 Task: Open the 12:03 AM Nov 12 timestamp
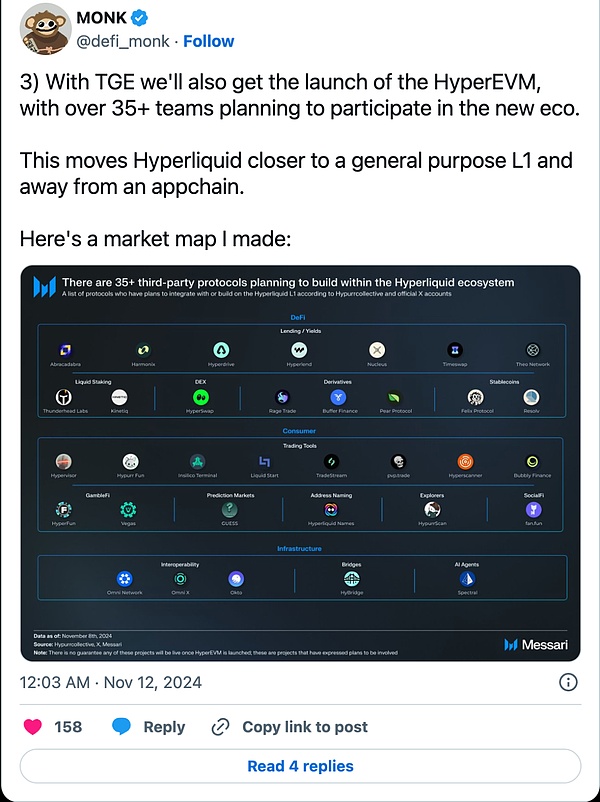pos(110,682)
